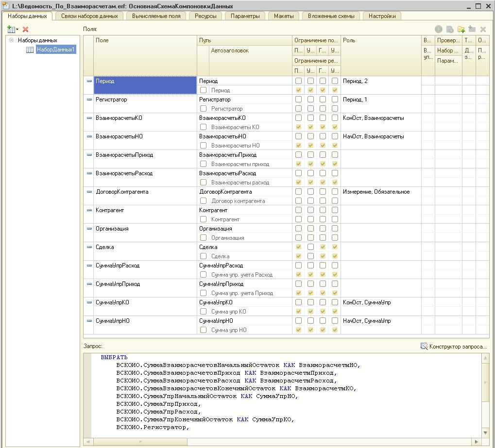Viewport: 495px width, 448px height.
Task: Click the ВЫБРАТЬ keyword in query text
Action: [x=114, y=357]
